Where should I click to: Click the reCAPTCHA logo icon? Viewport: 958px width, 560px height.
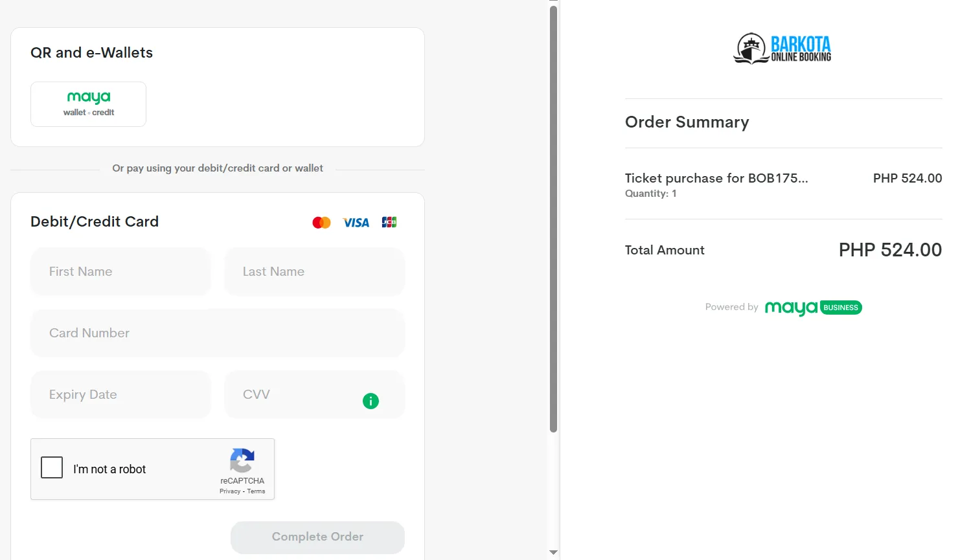242,460
